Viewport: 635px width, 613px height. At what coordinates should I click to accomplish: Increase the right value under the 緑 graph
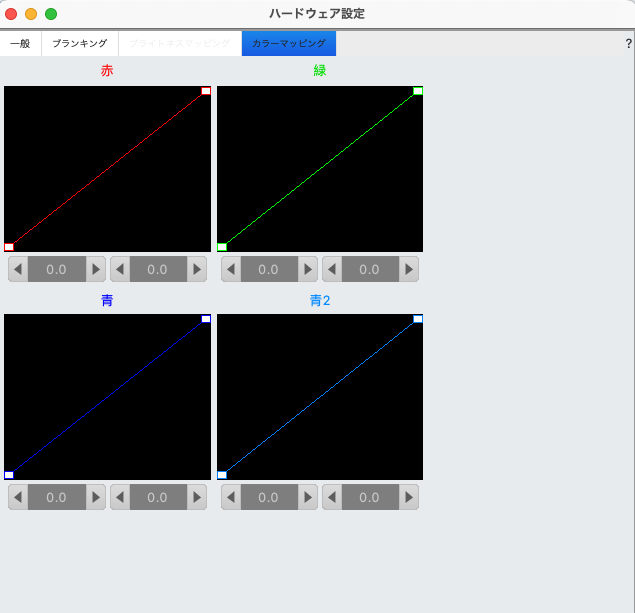(x=409, y=269)
